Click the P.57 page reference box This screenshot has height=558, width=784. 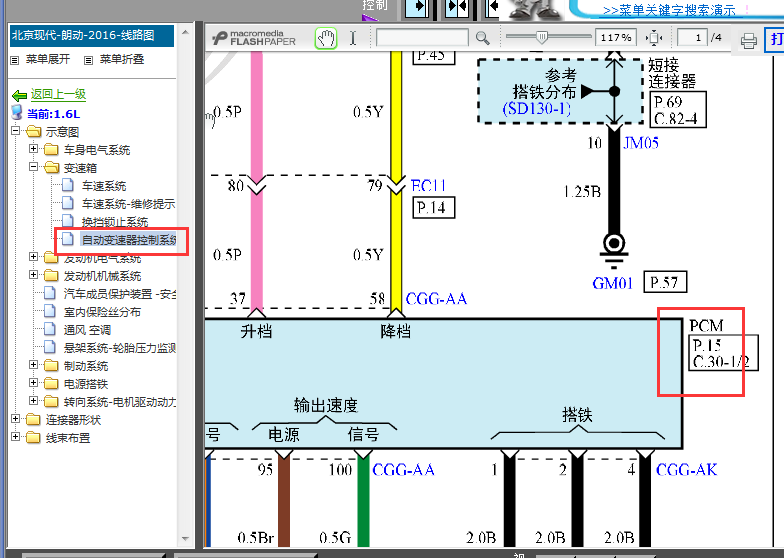[665, 282]
